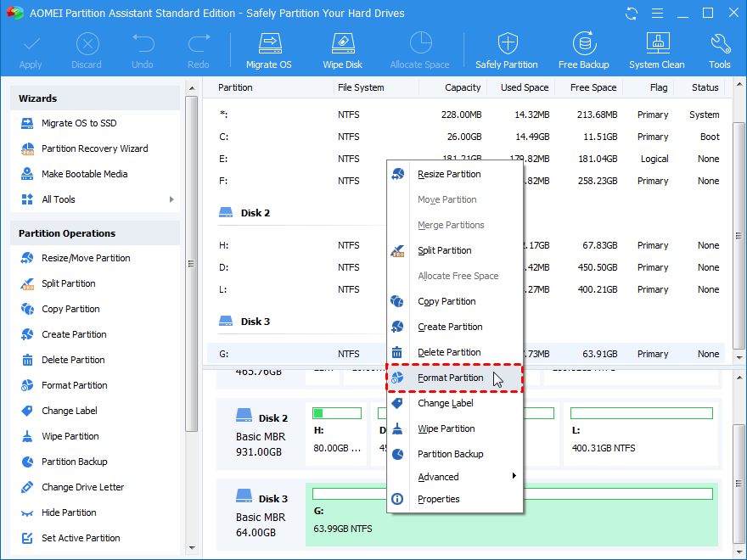Click the refresh icon in title bar
The image size is (747, 560).
tap(632, 14)
